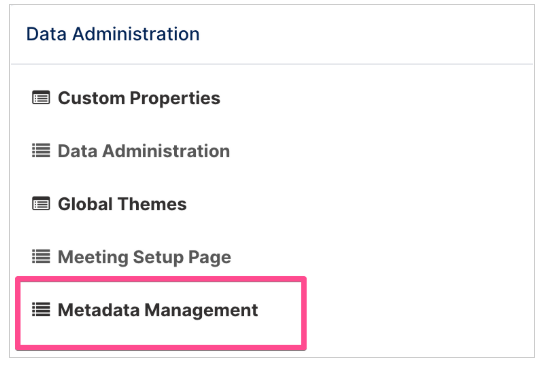The width and height of the screenshot is (545, 371).
Task: Click the list icon beside Data Administration
Action: [41, 151]
